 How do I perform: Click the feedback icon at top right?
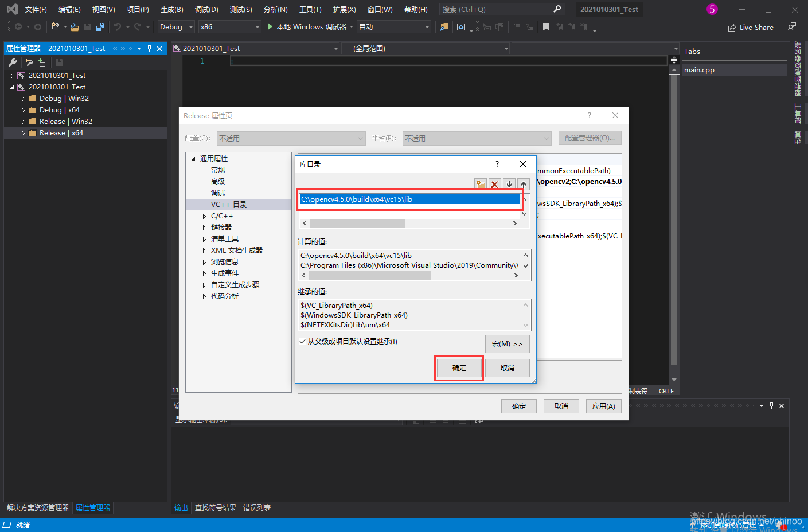[792, 26]
